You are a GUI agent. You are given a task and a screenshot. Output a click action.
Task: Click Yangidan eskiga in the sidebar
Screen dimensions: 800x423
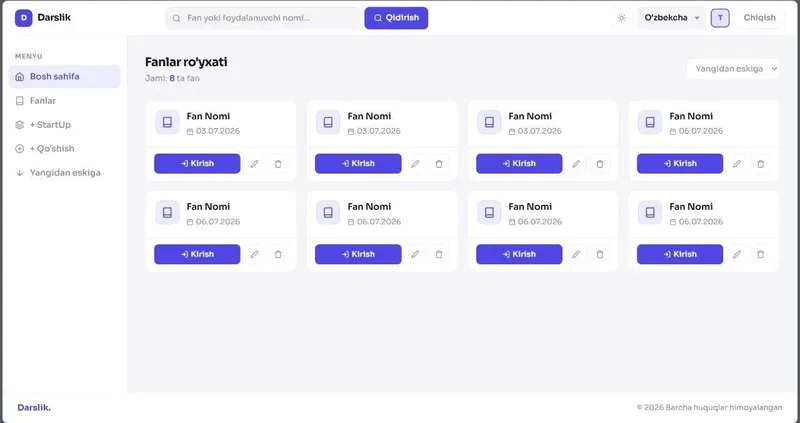coord(65,172)
